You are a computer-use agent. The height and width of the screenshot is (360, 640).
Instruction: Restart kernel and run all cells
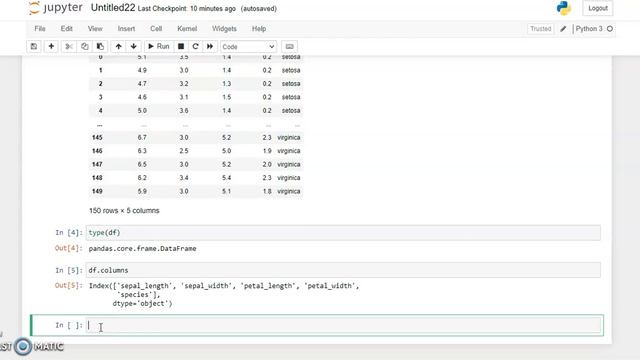210,47
